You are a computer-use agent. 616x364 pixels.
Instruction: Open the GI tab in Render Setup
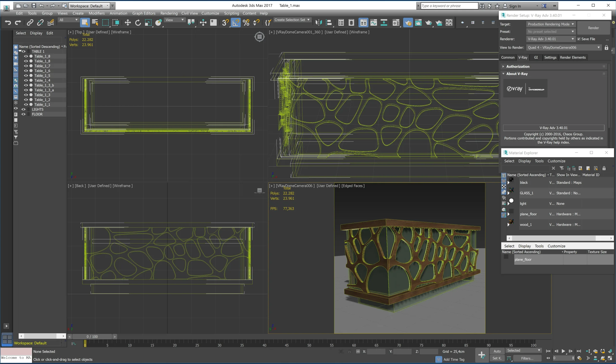[x=535, y=57]
